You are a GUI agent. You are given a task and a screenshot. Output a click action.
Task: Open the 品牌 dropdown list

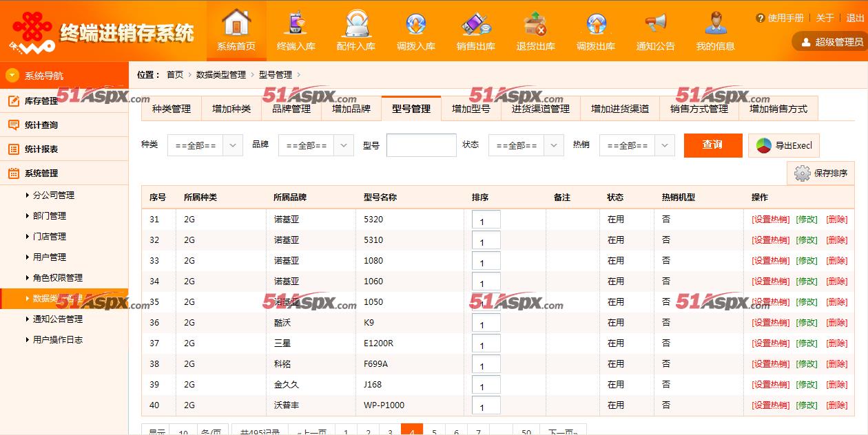point(316,145)
